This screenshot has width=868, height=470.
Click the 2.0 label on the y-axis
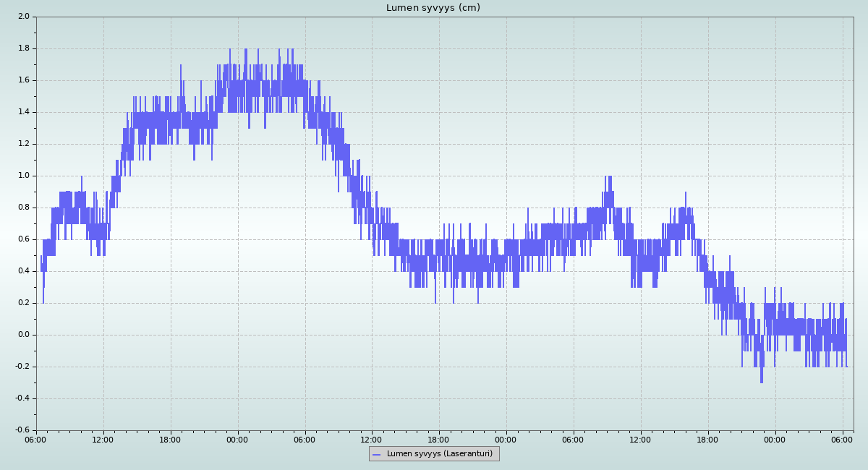23,17
